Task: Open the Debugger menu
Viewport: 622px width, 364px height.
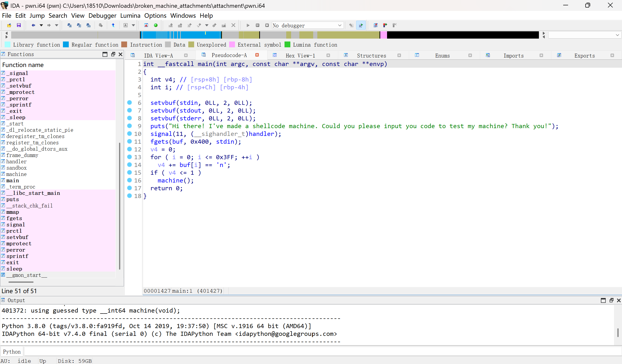Action: 102,16
